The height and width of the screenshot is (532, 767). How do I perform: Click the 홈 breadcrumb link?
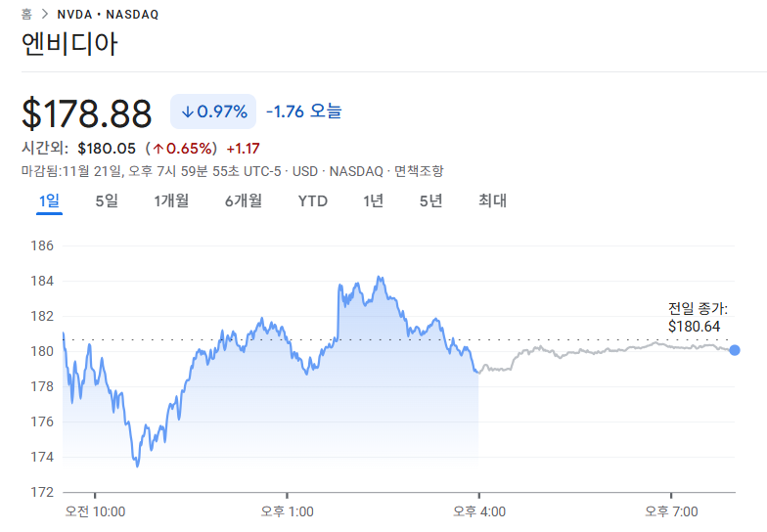(26, 15)
